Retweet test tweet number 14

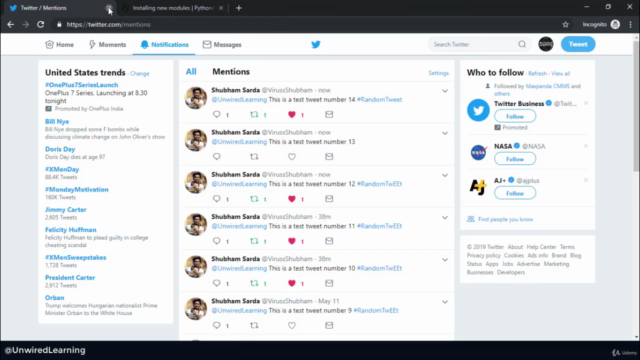[x=254, y=114]
